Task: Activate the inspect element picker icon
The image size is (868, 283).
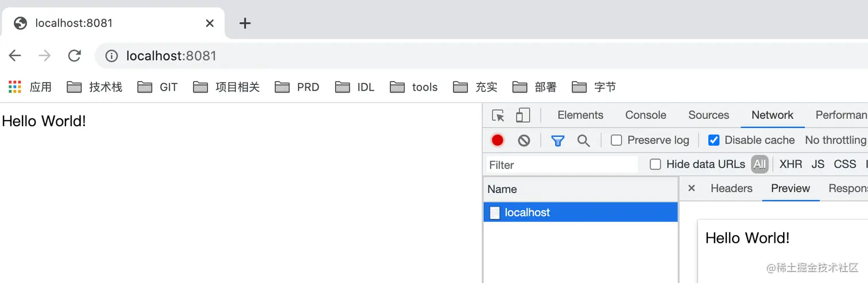Action: tap(498, 115)
